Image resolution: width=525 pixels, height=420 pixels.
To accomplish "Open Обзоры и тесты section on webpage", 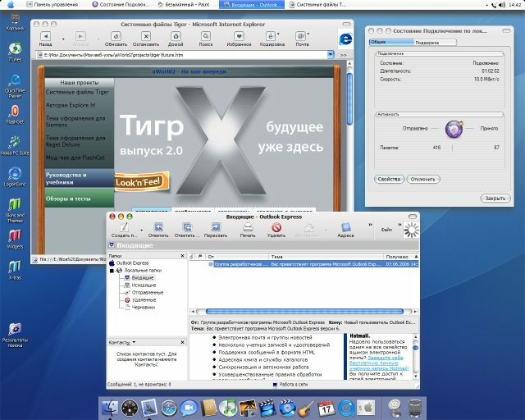I will click(x=80, y=199).
